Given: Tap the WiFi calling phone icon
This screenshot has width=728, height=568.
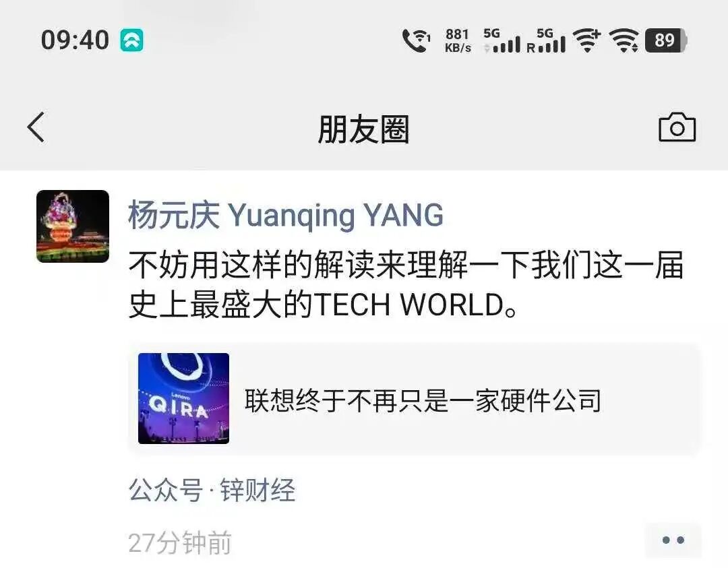Looking at the screenshot, I should [x=416, y=40].
